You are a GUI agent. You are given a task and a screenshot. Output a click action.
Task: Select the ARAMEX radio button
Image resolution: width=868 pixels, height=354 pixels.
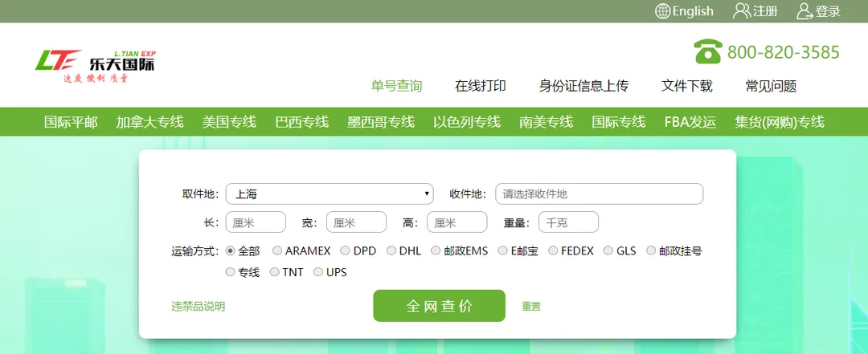click(277, 250)
